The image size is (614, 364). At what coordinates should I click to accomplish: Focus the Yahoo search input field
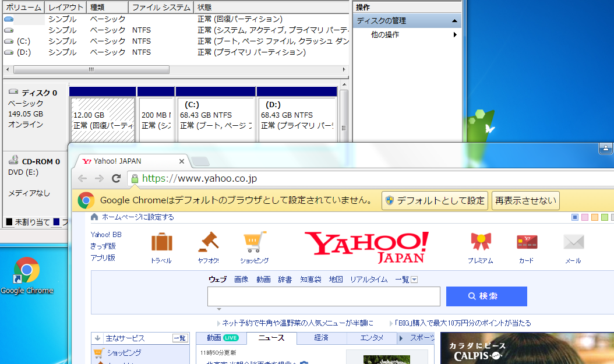click(x=324, y=296)
